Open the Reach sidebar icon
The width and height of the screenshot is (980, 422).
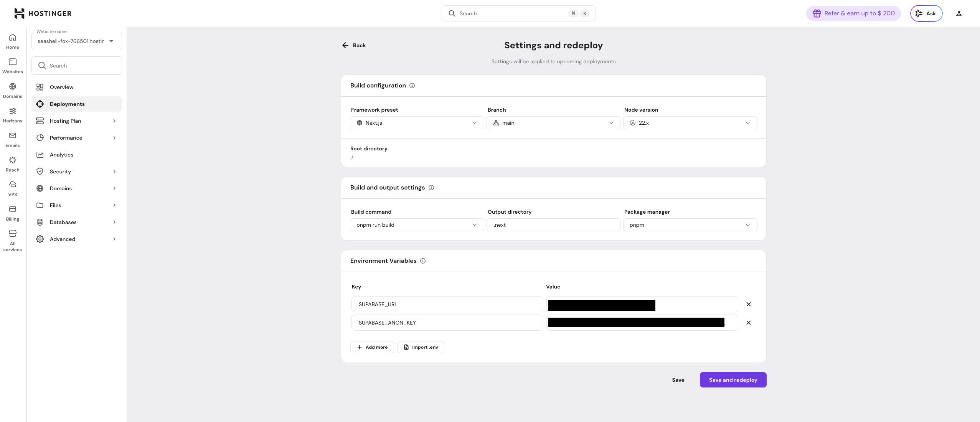pos(13,164)
